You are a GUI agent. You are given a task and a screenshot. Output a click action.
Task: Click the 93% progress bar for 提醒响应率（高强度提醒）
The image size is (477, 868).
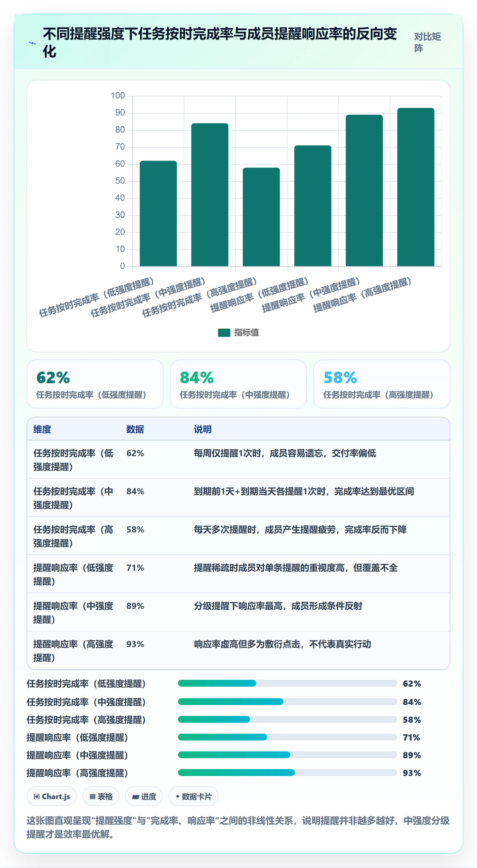click(x=287, y=773)
